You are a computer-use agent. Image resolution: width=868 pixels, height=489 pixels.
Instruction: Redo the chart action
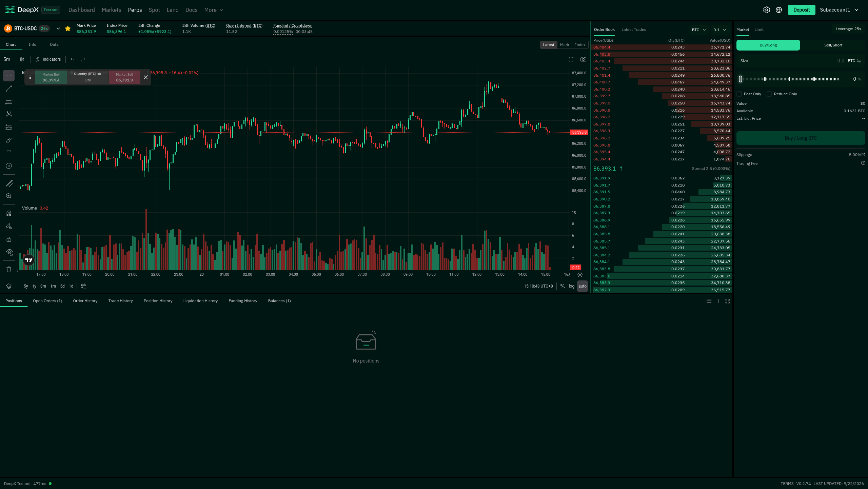coord(83,59)
